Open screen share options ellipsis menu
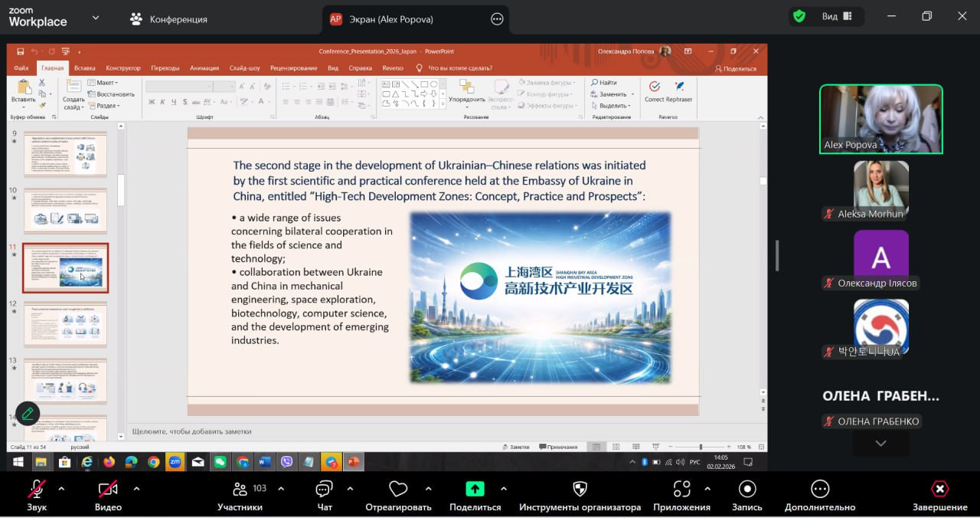Screen dimensions: 980x518 point(497,19)
